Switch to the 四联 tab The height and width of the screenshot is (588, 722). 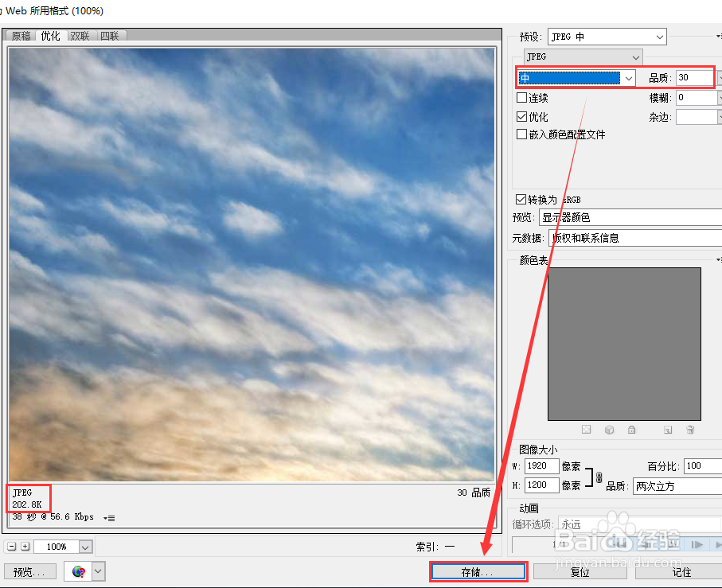click(110, 36)
